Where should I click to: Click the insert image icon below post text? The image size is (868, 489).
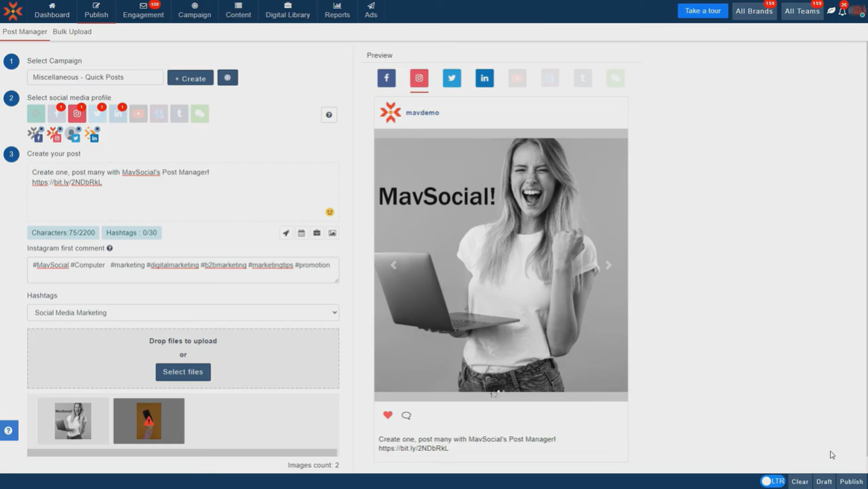click(x=332, y=233)
